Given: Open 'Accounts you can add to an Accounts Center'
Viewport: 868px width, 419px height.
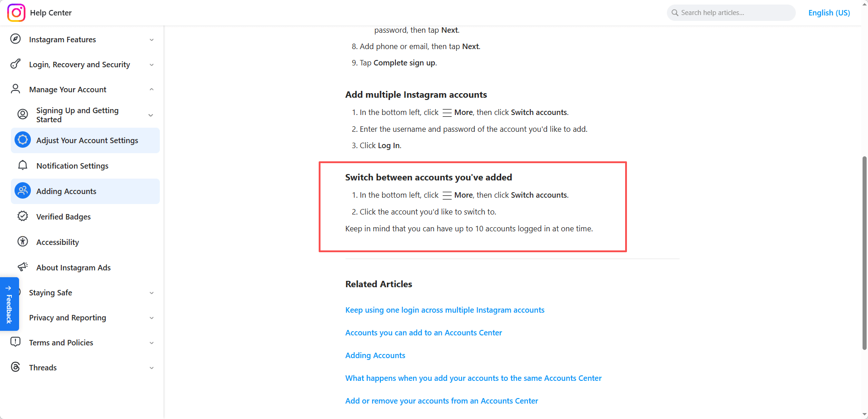Looking at the screenshot, I should [x=424, y=333].
